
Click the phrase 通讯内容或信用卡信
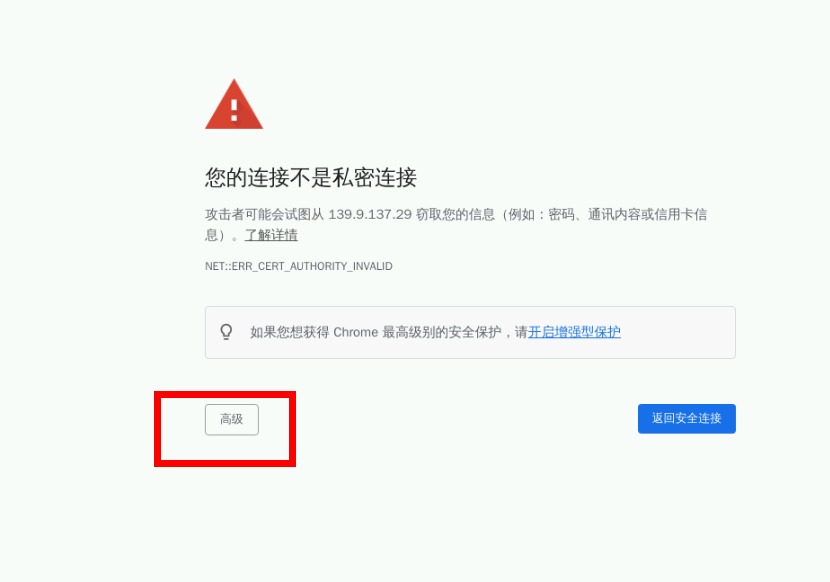tap(647, 214)
